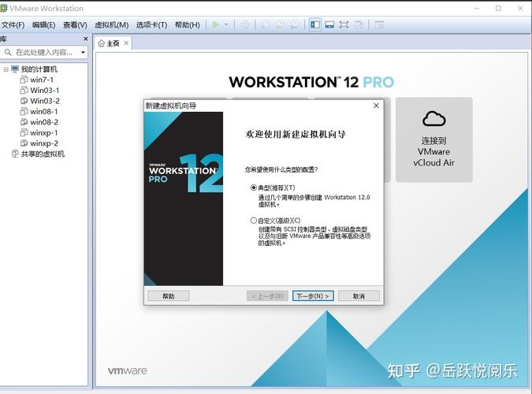532x394 pixels.
Task: Close the library panel with its X
Action: pyautogui.click(x=85, y=39)
